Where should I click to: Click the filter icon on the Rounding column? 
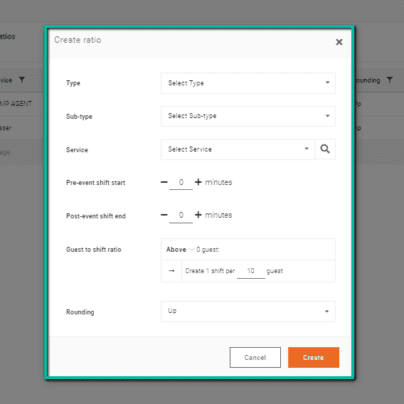tap(389, 80)
